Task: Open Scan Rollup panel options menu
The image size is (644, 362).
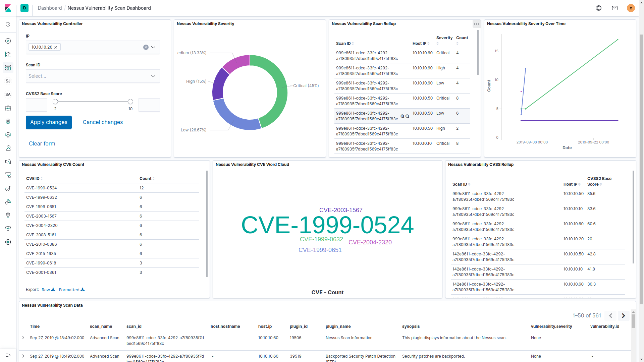Action: tap(476, 24)
